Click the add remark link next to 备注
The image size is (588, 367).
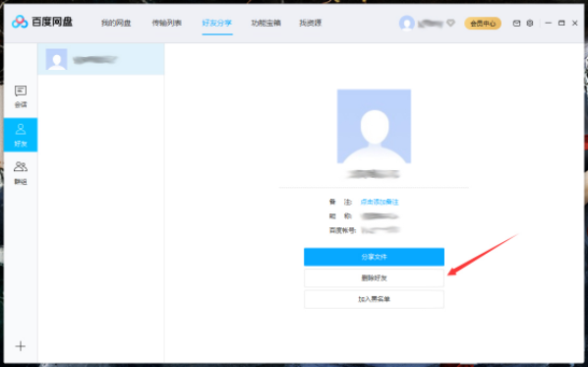point(380,202)
